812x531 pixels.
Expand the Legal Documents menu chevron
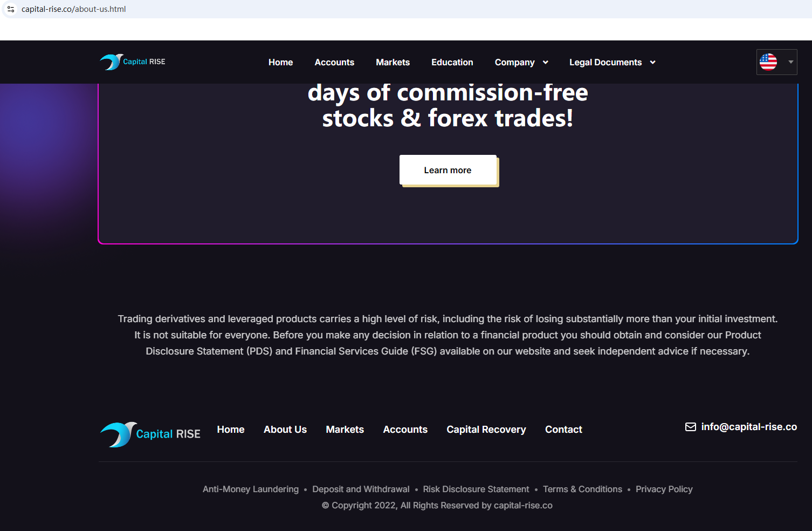point(653,63)
